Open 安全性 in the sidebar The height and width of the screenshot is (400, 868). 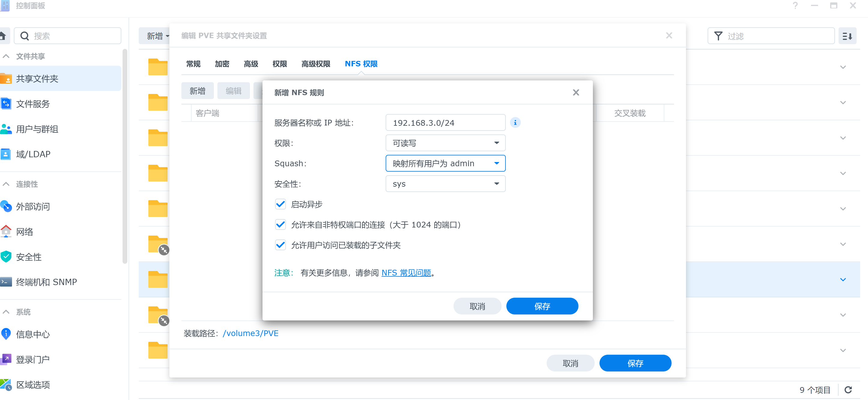pyautogui.click(x=61, y=257)
